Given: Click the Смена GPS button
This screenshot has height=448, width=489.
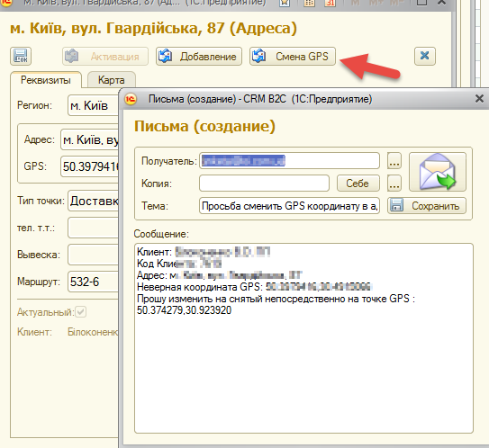Looking at the screenshot, I should (x=292, y=56).
